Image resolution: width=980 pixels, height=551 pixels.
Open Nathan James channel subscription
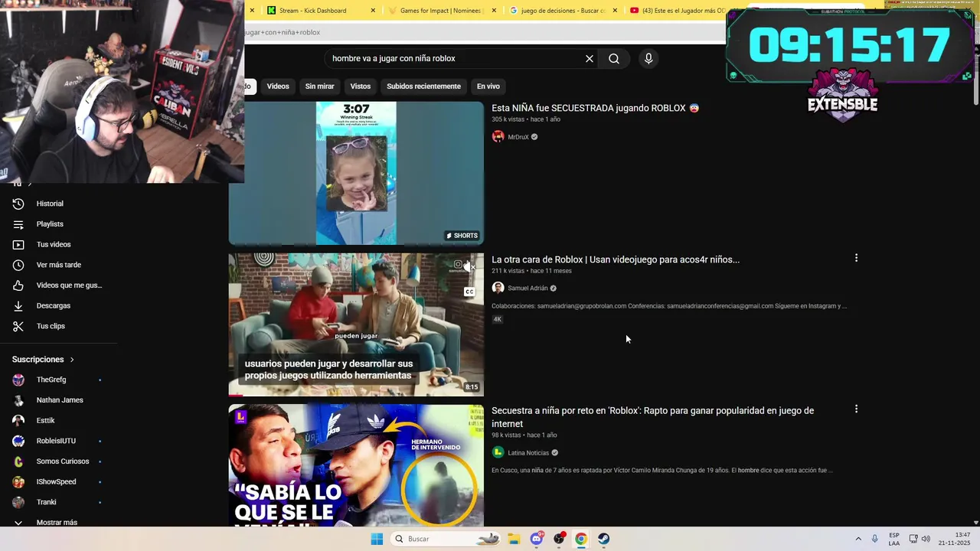coord(59,400)
